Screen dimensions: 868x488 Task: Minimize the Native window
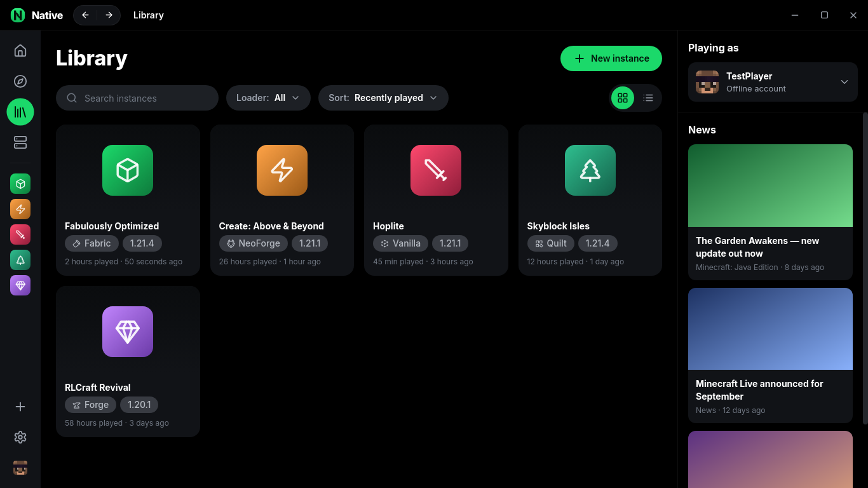[x=795, y=15]
